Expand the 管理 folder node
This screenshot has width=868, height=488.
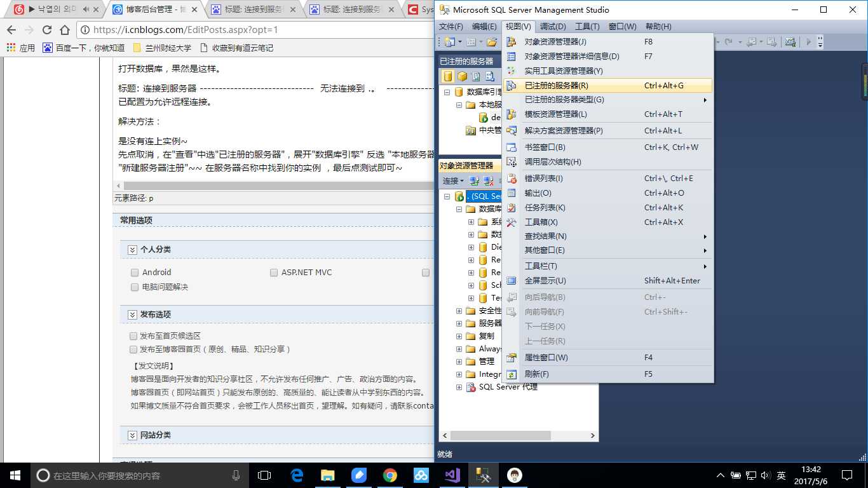pyautogui.click(x=459, y=362)
